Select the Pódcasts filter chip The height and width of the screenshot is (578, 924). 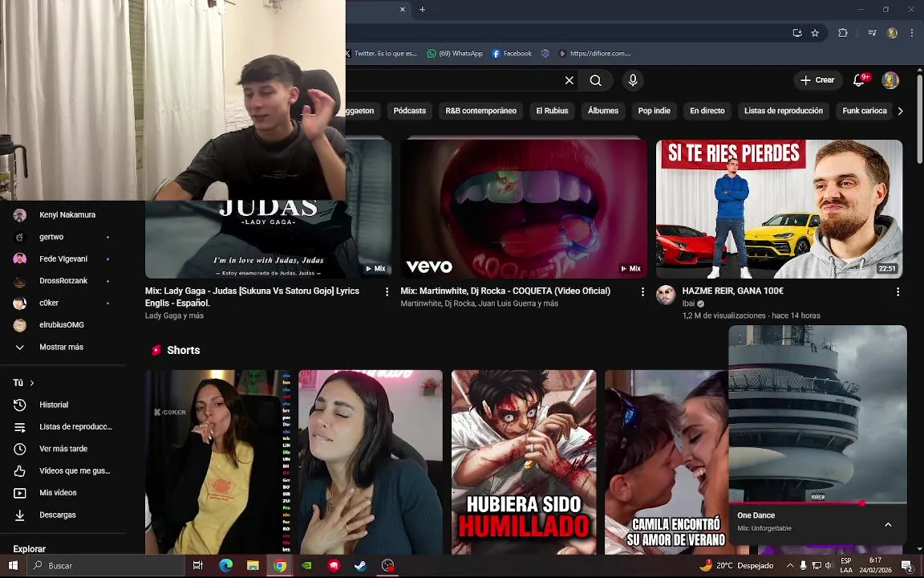click(x=410, y=111)
